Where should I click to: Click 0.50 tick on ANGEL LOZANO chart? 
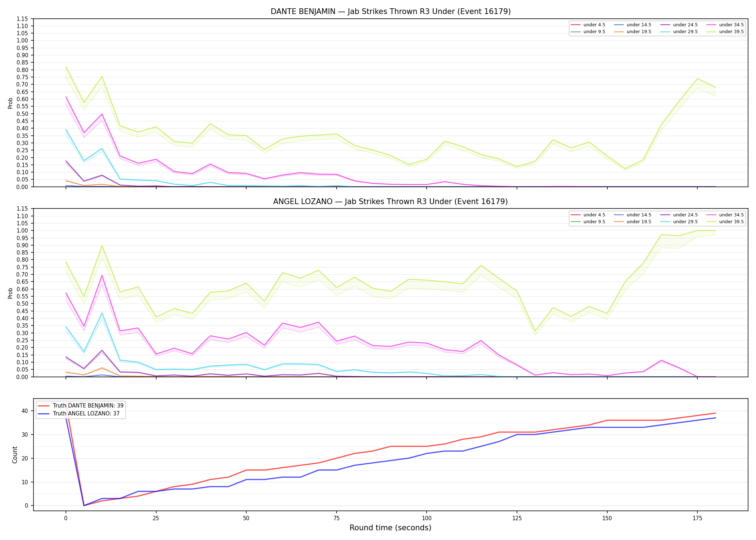[22, 303]
